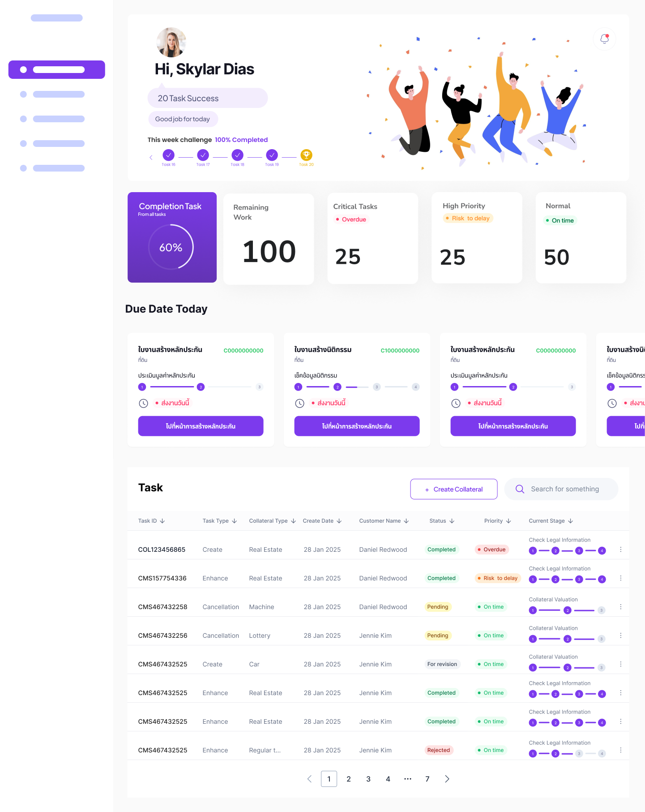Open row menu for Rejected task row
Screen dimensions: 645x812
pos(621,750)
